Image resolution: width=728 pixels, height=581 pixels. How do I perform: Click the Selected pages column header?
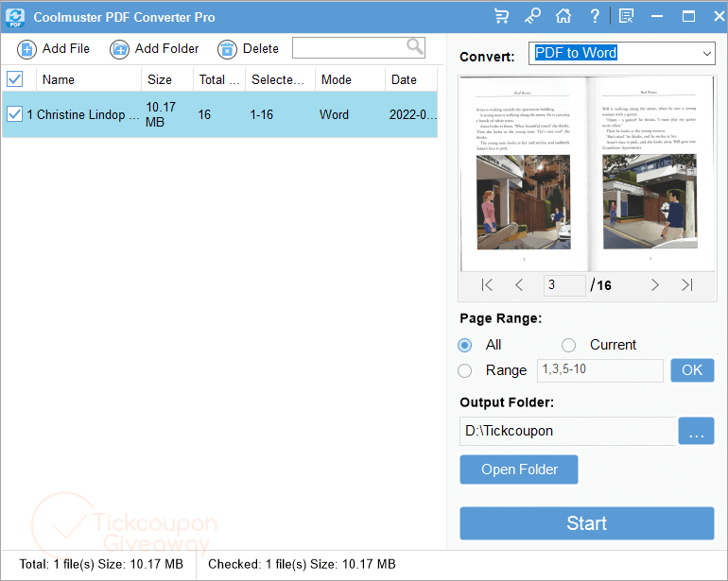tap(281, 79)
